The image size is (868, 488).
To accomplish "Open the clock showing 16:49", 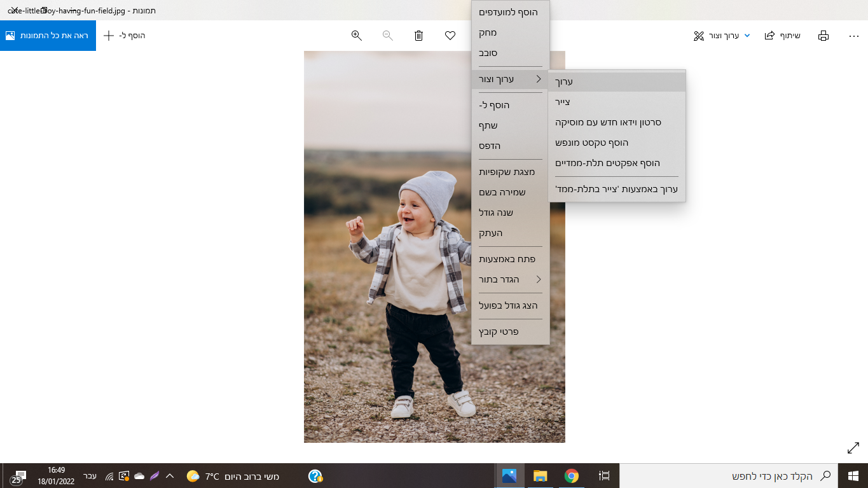I will point(56,476).
